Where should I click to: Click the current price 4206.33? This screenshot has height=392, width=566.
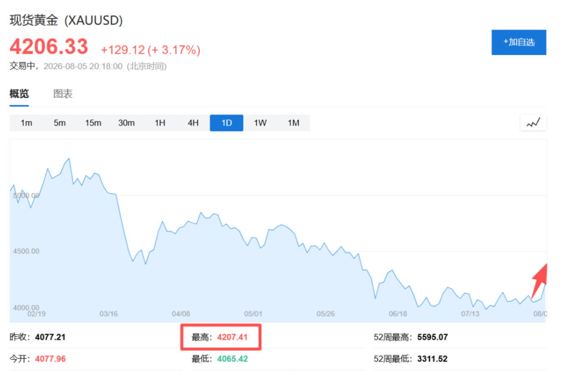tap(49, 46)
